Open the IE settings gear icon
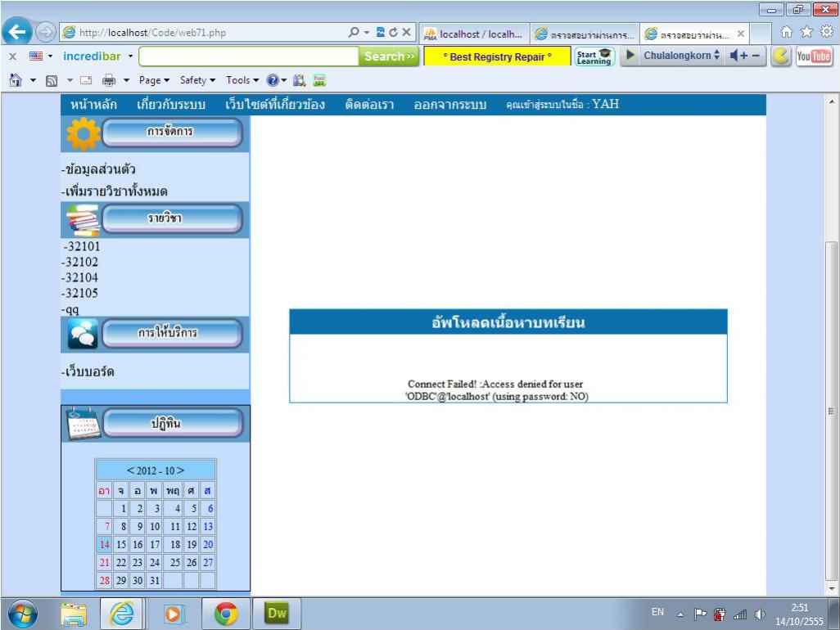The width and height of the screenshot is (840, 630). pos(827,32)
